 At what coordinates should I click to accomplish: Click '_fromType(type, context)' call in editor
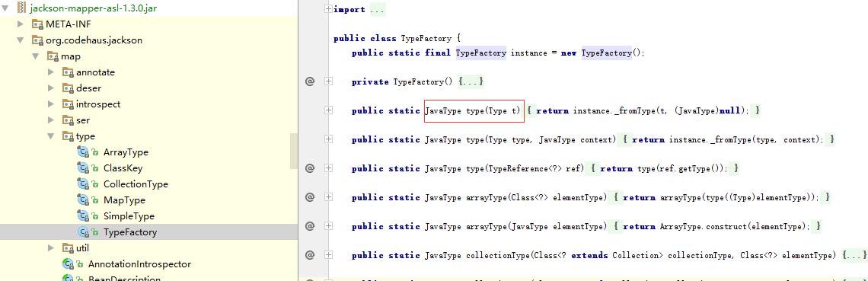[x=765, y=139]
